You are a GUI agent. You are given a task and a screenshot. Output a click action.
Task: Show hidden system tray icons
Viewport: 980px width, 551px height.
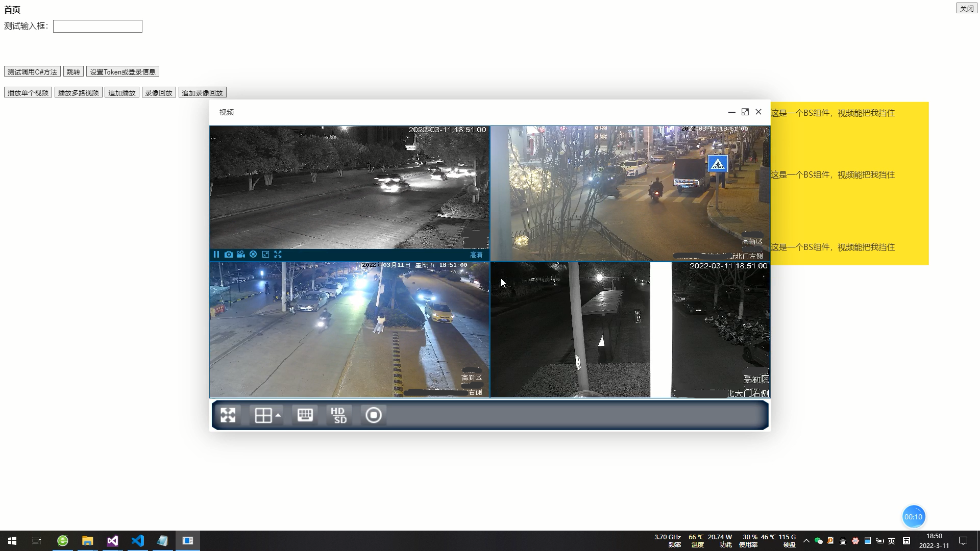806,541
